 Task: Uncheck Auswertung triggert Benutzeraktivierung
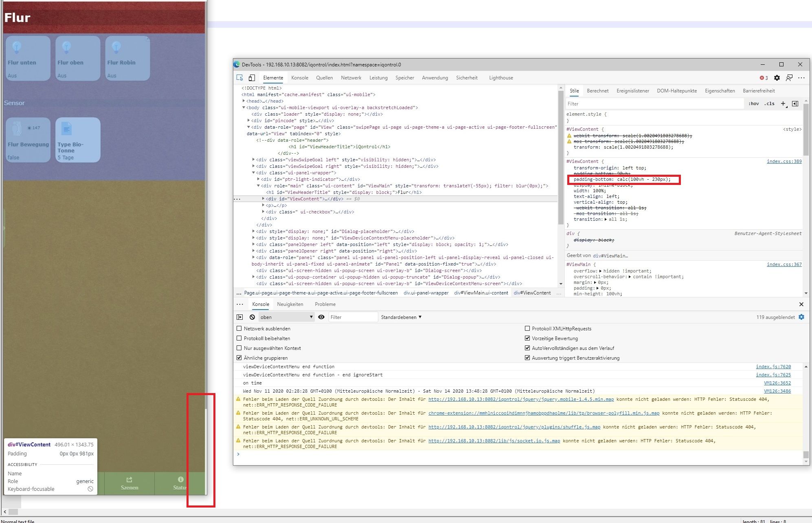(527, 358)
